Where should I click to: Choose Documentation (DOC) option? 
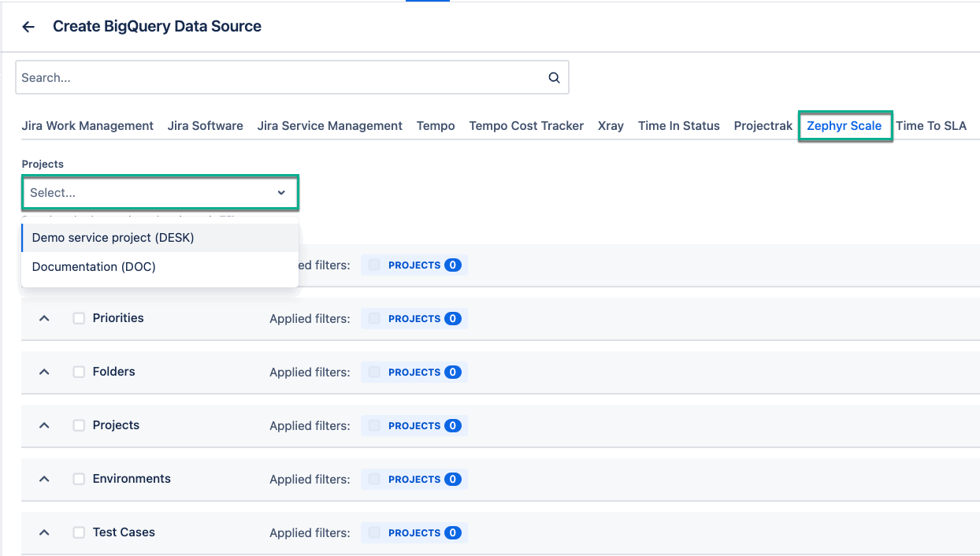(94, 267)
